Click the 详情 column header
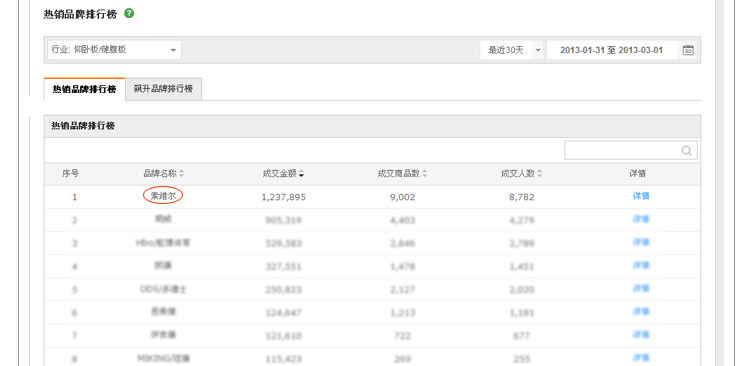 [638, 174]
